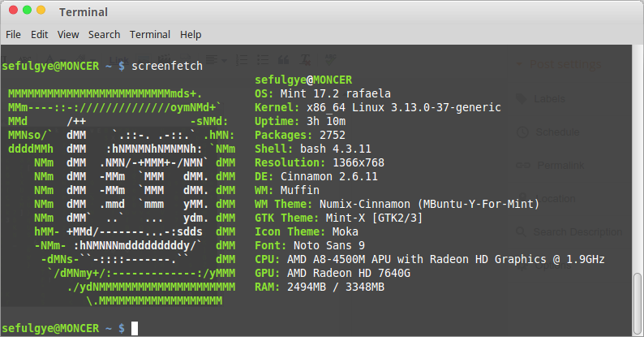Screen dimensions: 644x337
Task: Open the Edit menu
Action: click(x=40, y=35)
